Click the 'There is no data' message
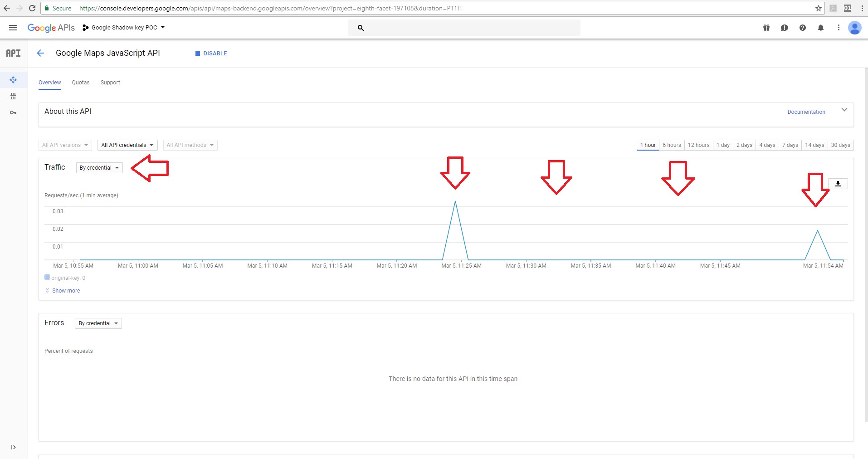 (453, 379)
